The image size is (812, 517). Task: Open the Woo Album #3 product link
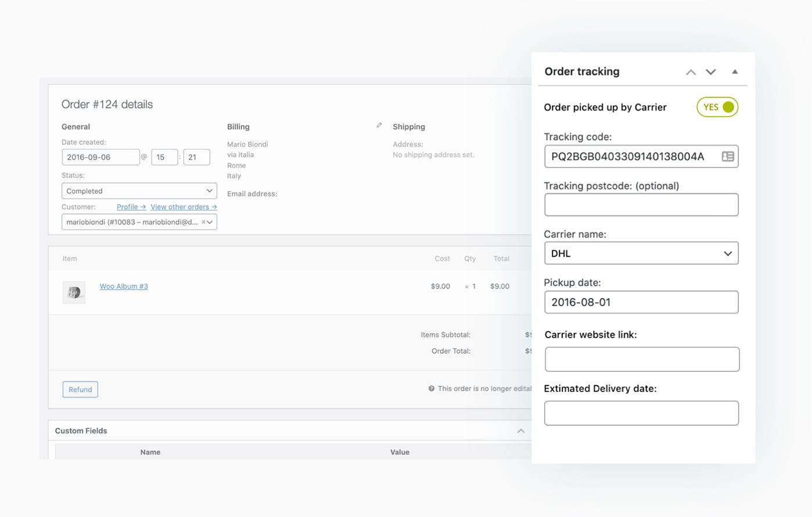(x=124, y=286)
